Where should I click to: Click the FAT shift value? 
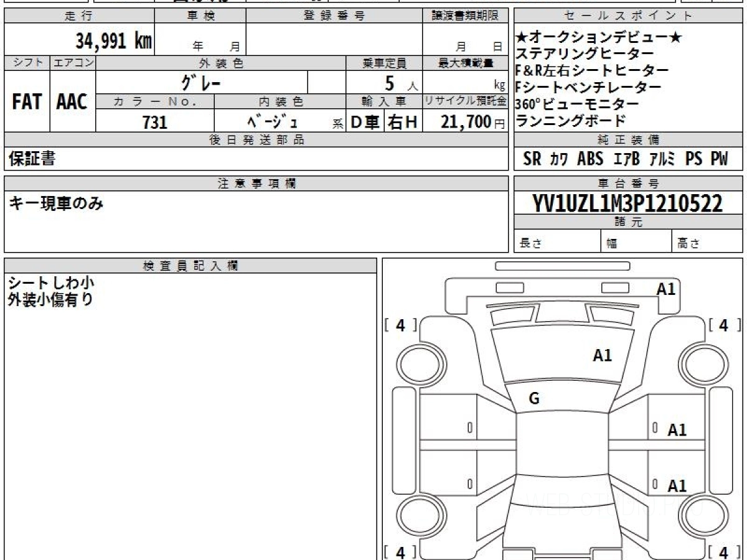coord(27,102)
